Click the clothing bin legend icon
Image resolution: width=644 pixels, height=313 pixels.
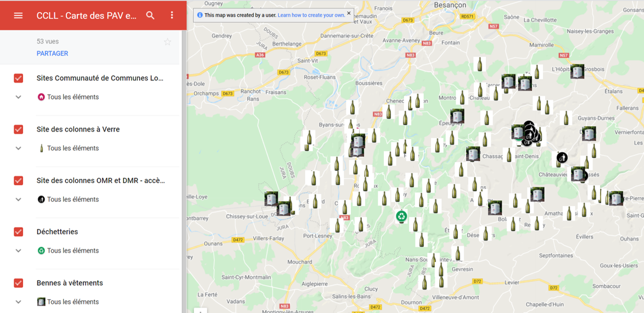click(41, 302)
